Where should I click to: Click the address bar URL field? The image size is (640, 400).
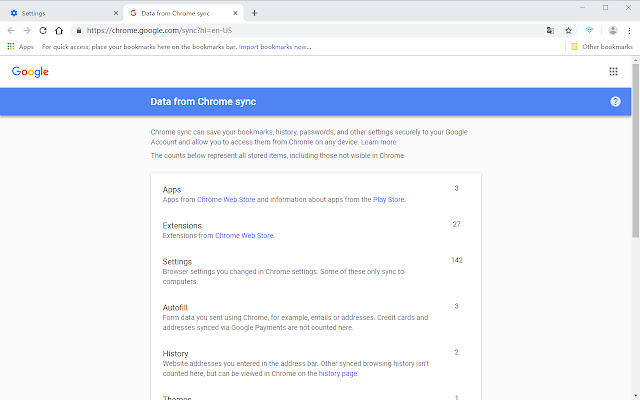tap(300, 30)
